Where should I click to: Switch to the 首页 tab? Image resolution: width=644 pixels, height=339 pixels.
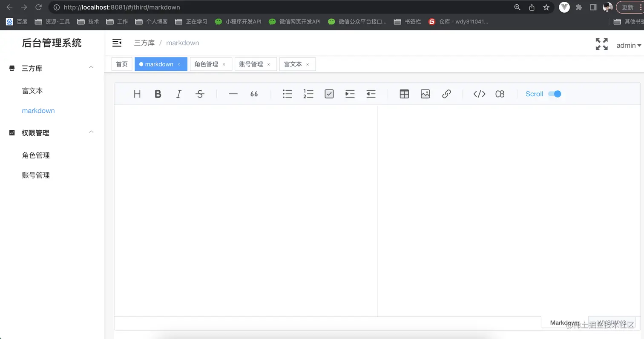122,64
